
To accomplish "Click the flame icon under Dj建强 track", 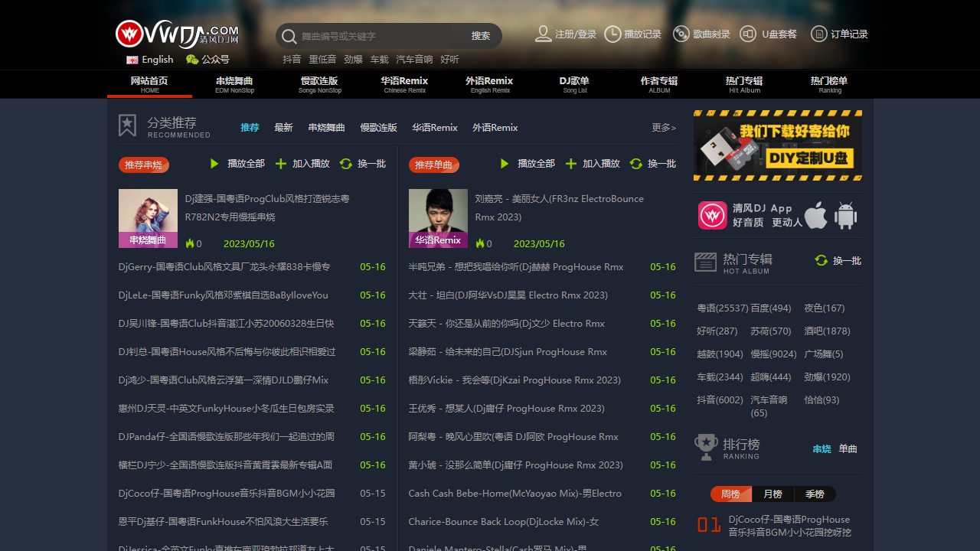I will (x=190, y=243).
